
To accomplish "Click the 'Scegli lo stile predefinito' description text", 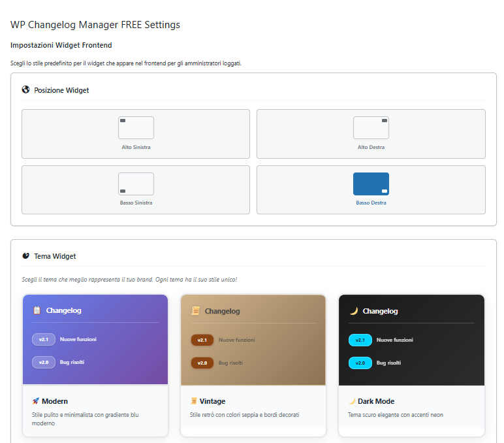I will click(x=126, y=63).
